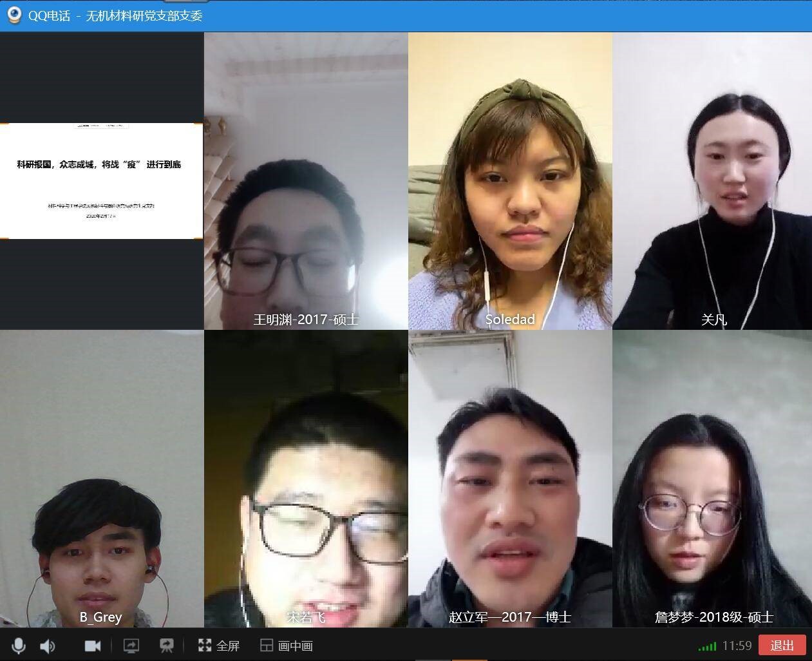Click the presentation share easel icon

click(167, 646)
